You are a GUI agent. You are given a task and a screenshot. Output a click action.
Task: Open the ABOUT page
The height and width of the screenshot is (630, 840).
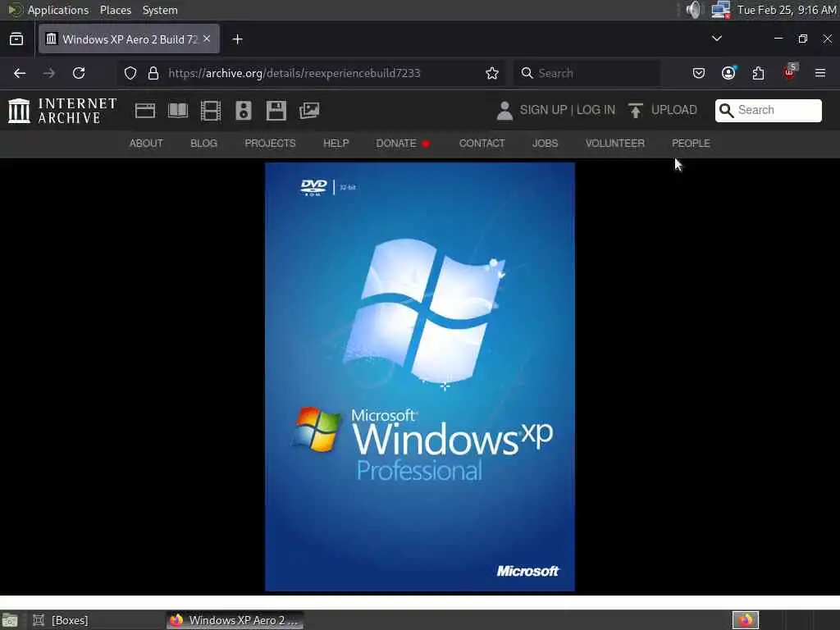[146, 143]
